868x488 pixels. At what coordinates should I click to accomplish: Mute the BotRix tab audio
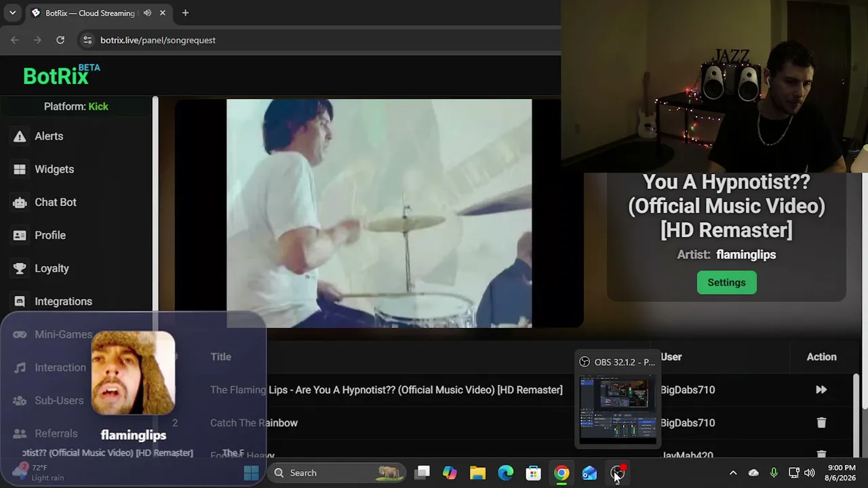tap(147, 13)
